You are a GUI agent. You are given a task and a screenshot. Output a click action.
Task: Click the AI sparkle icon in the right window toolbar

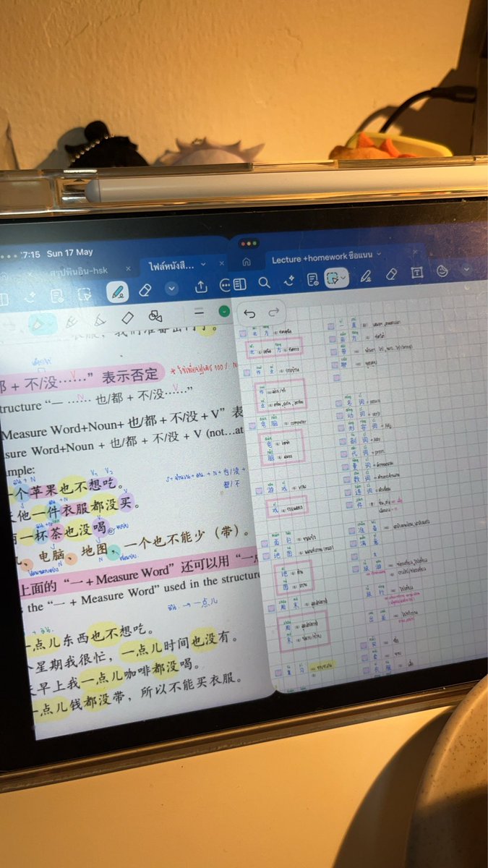pos(288,281)
